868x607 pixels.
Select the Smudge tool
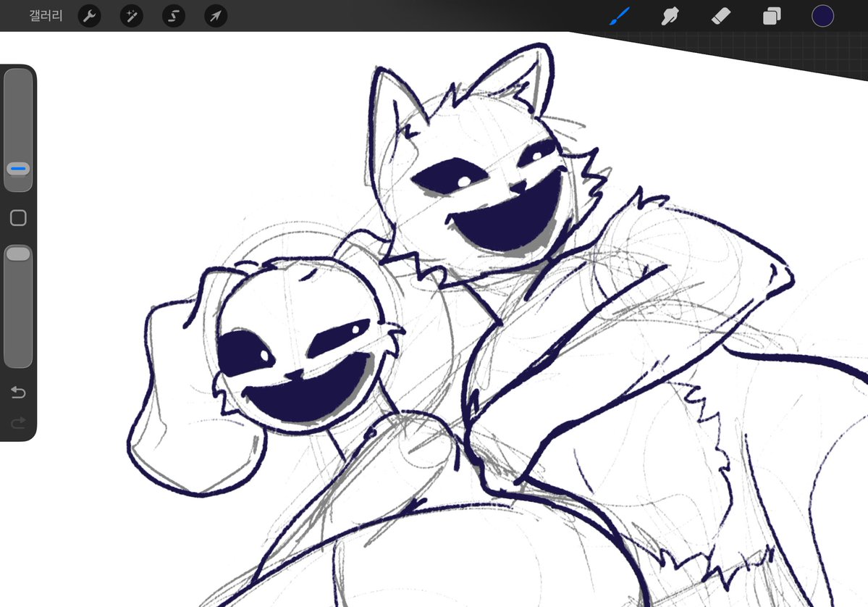tap(670, 15)
